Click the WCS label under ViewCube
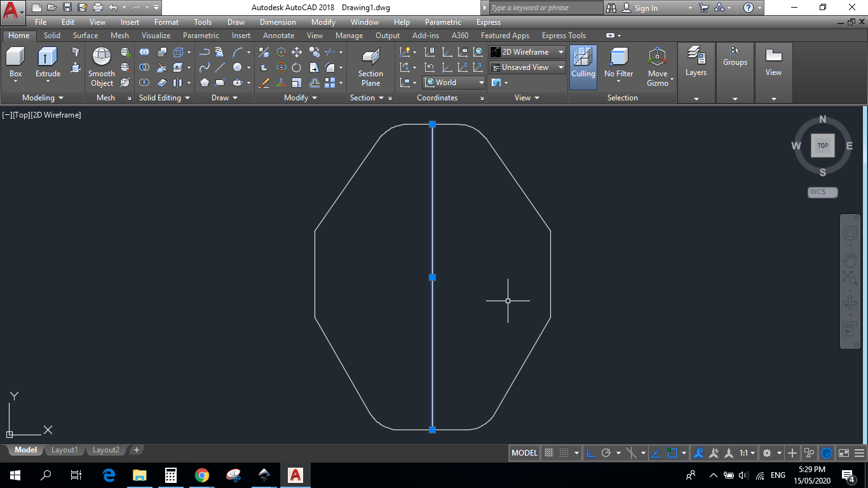The width and height of the screenshot is (868, 488). click(x=823, y=192)
